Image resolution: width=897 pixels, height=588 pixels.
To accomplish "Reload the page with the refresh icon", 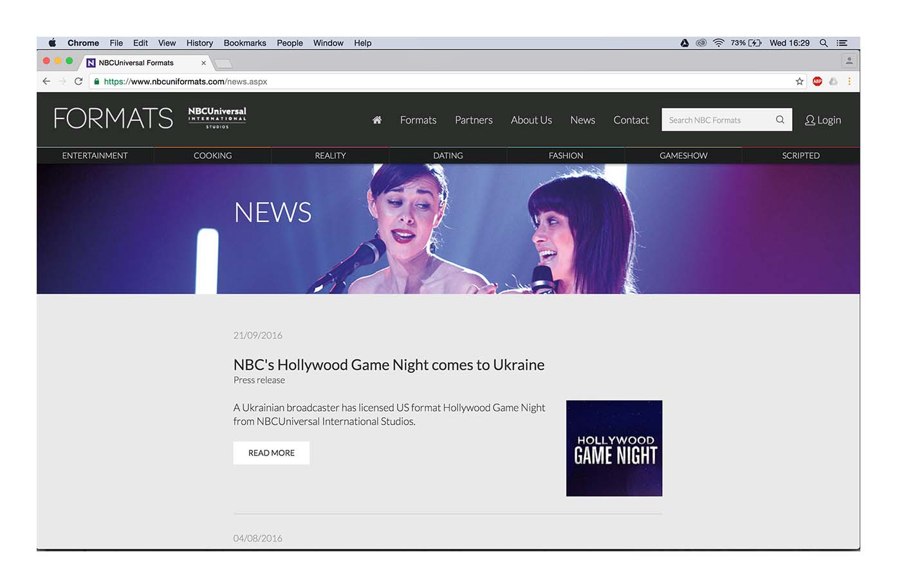I will pyautogui.click(x=79, y=81).
